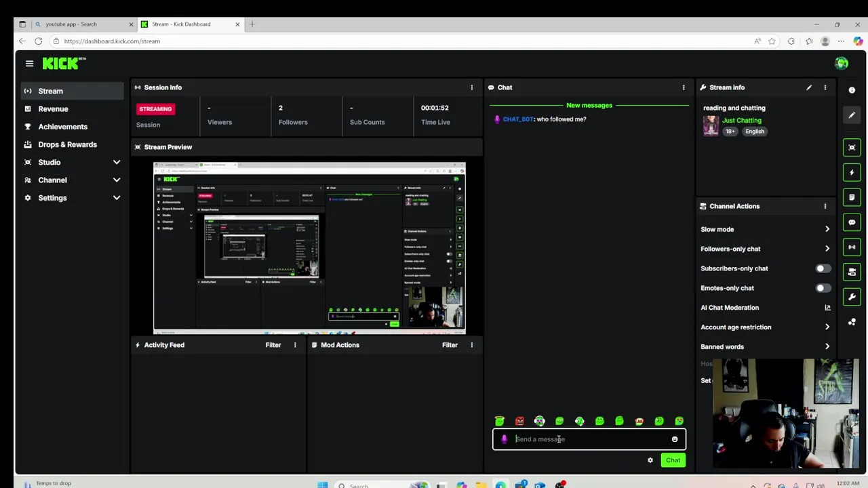Viewport: 868px width, 488px height.
Task: Toggle channel actions widget icon in rail
Action: point(852,272)
